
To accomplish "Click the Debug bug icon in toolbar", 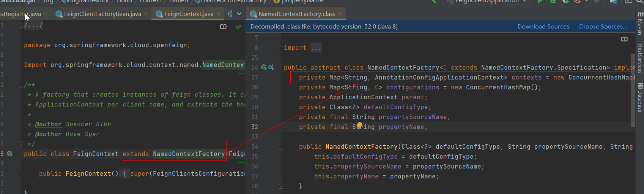I will coord(553,1).
